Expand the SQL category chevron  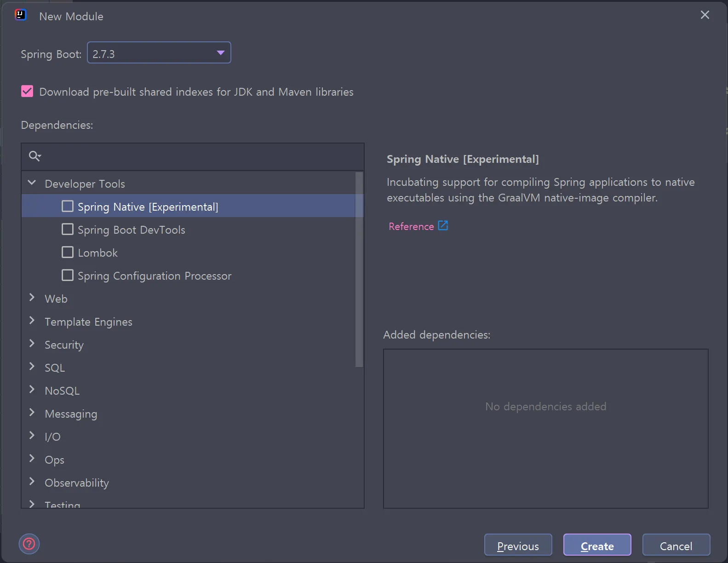(32, 367)
